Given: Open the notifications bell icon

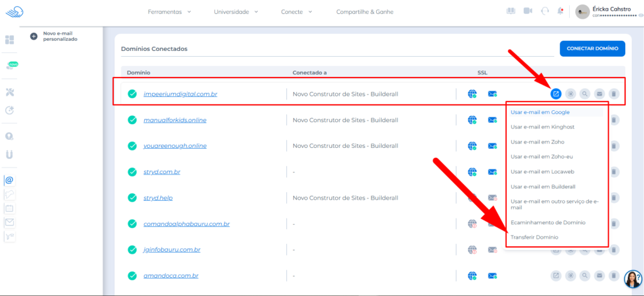Looking at the screenshot, I should point(560,11).
